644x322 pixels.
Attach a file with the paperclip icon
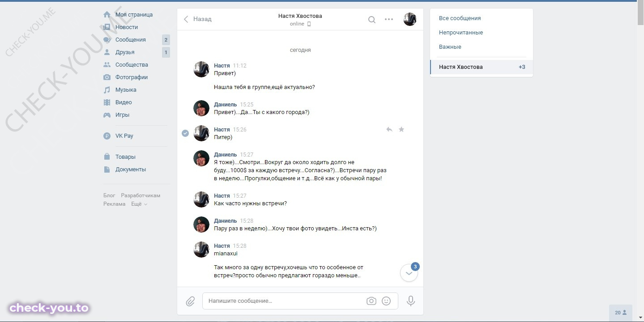[190, 301]
